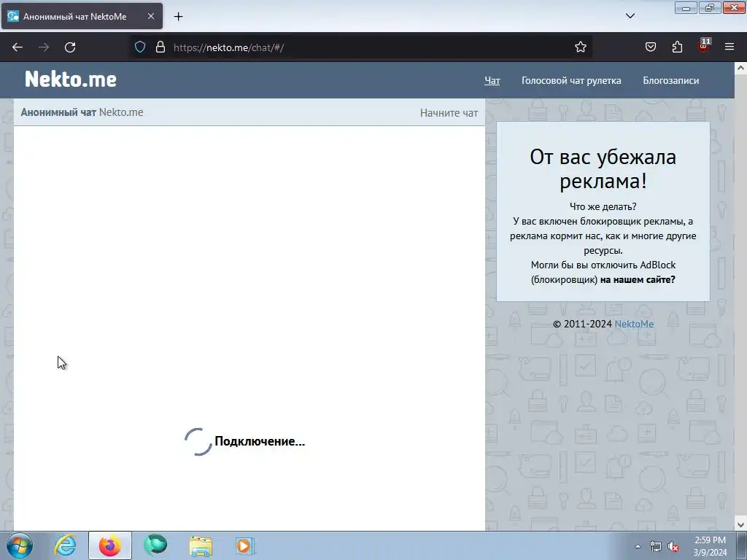Screen dimensions: 747x560
Task: Open Голосовой чат рулетка page
Action: coord(571,80)
